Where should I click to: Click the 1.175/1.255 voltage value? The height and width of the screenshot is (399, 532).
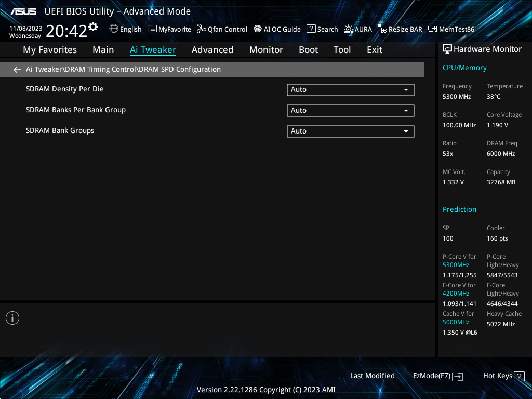click(x=460, y=275)
